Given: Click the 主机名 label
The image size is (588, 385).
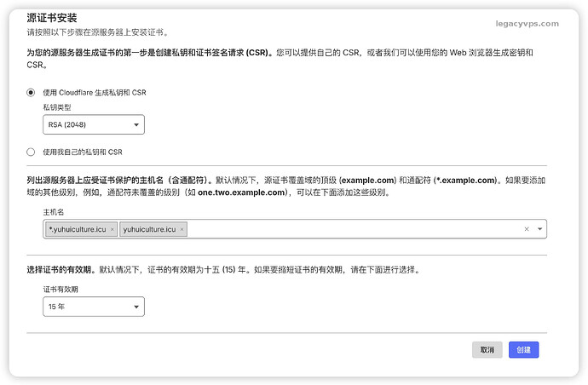Looking at the screenshot, I should tap(53, 212).
